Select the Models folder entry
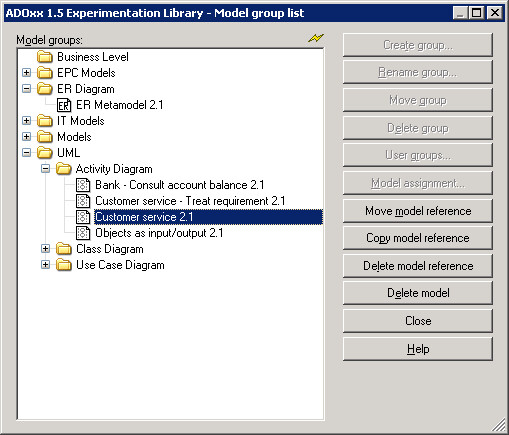The height and width of the screenshot is (435, 509). (74, 137)
